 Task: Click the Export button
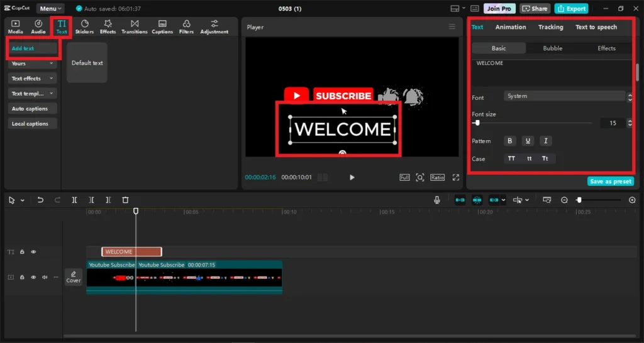[571, 8]
